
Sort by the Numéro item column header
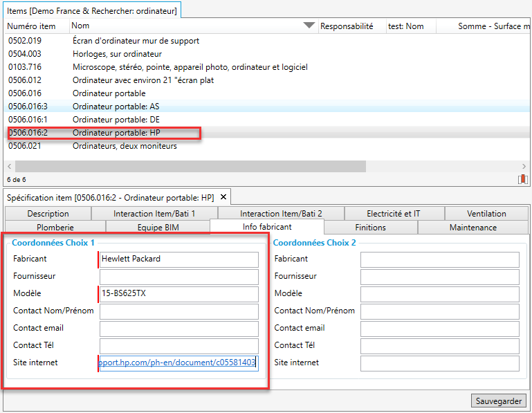click(35, 26)
